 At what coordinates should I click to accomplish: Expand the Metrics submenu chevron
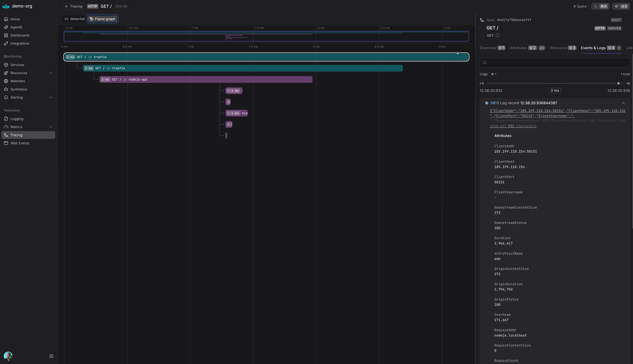point(51,127)
